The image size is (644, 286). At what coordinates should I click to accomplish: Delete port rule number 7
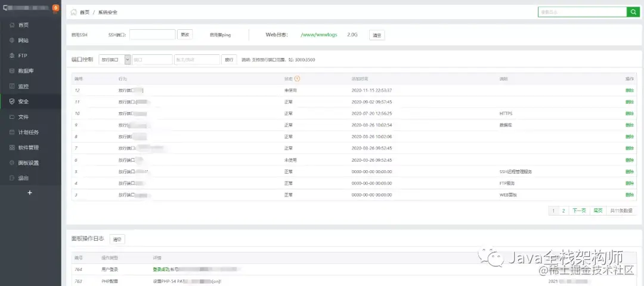click(x=629, y=148)
